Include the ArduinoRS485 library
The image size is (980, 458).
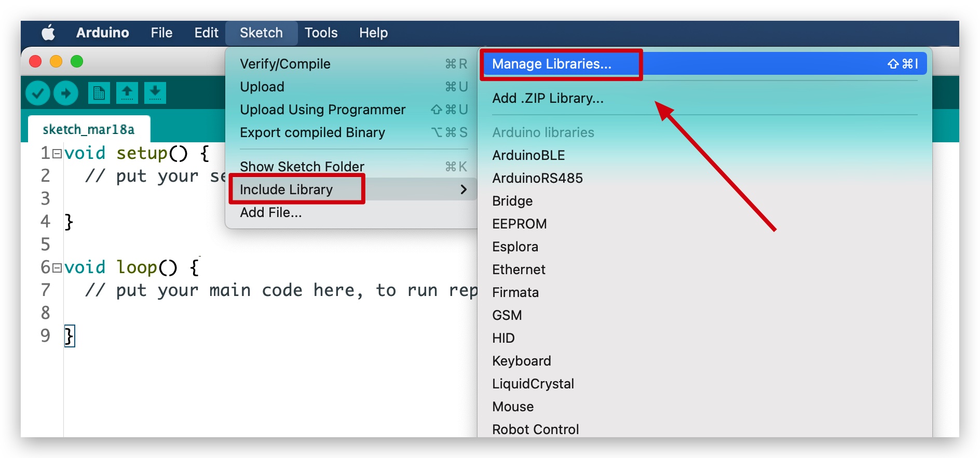[x=705, y=178]
